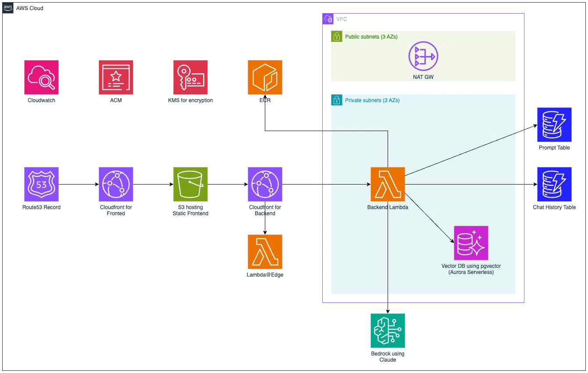Click the Public subnets green lock icon
Screen dimensions: 588x373
point(336,36)
